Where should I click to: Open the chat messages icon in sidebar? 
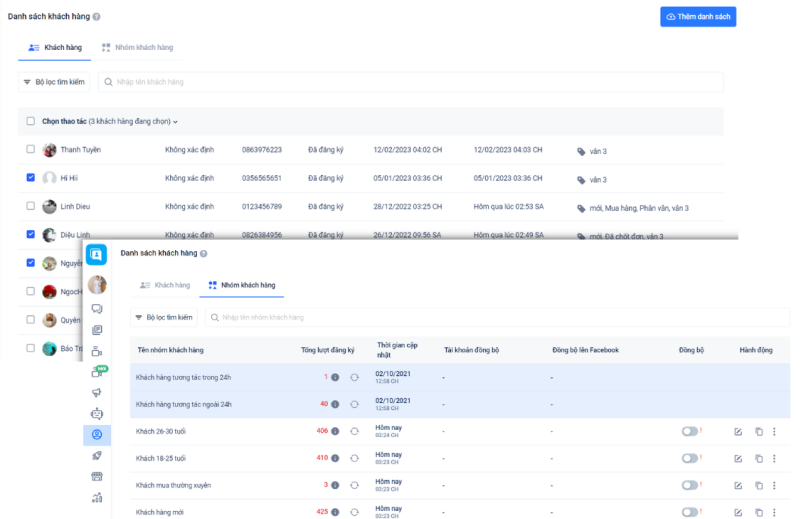coord(97,309)
